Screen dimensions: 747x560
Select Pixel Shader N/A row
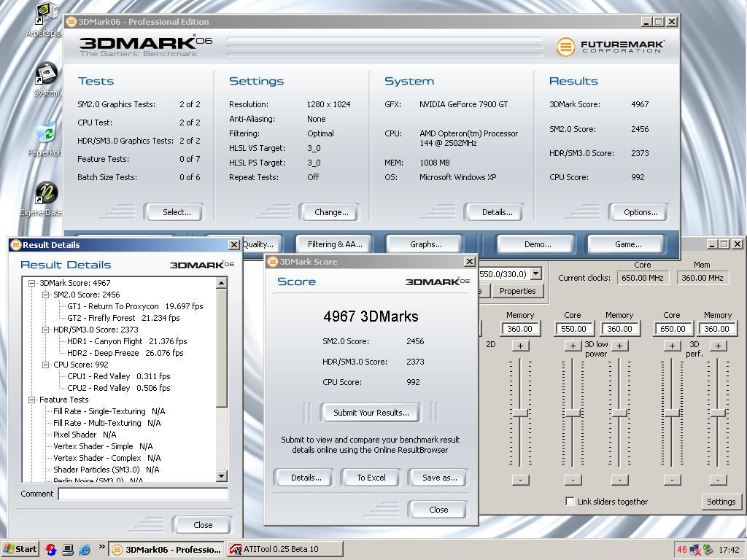point(85,435)
